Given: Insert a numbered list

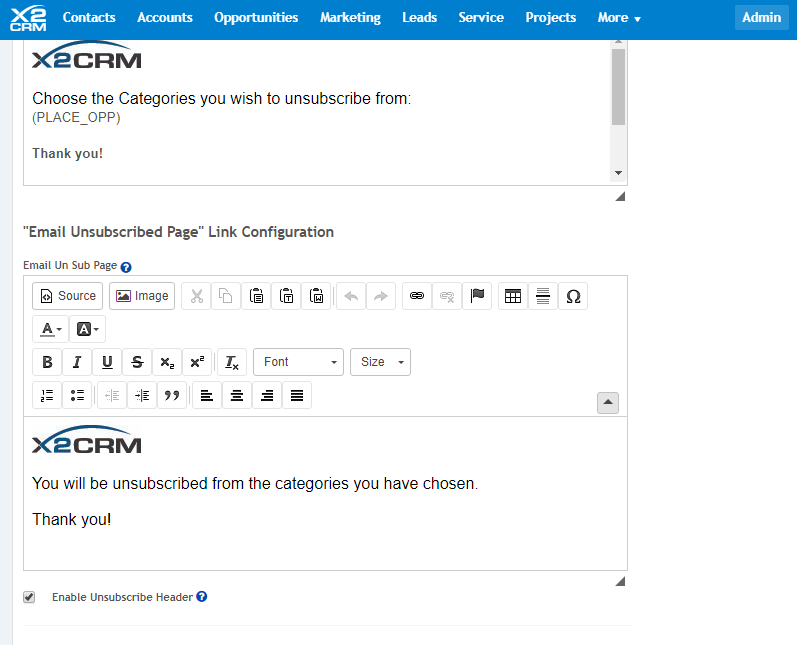Looking at the screenshot, I should point(47,395).
